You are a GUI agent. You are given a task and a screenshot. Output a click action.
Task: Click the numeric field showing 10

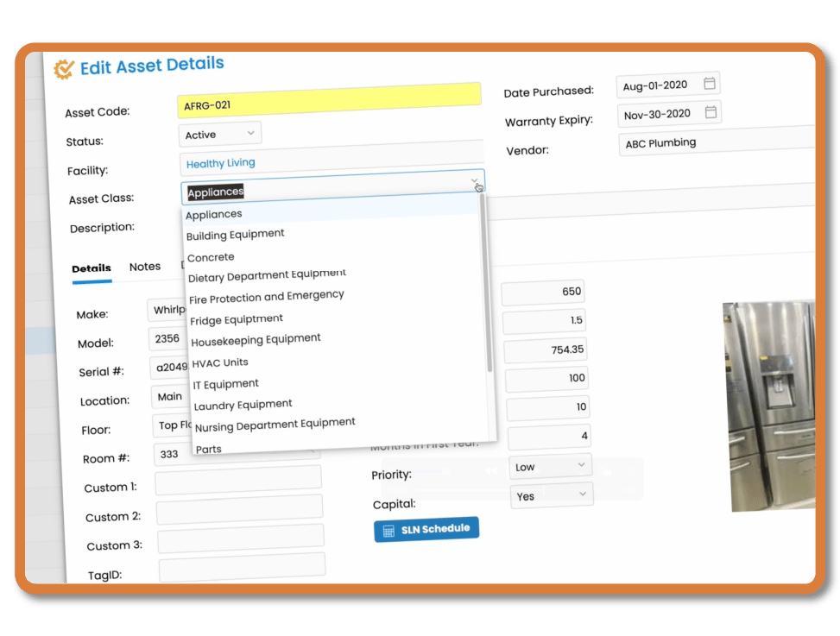pyautogui.click(x=547, y=407)
